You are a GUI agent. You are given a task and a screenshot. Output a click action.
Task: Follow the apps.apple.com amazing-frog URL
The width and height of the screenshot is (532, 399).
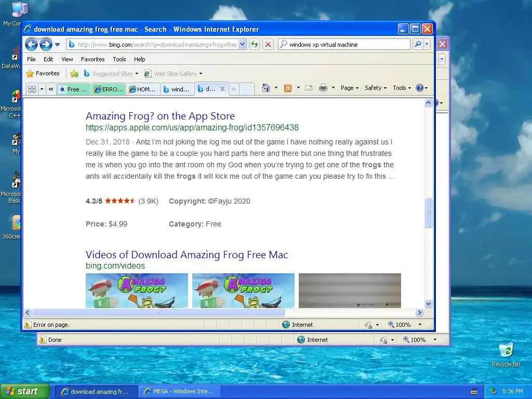pos(192,128)
